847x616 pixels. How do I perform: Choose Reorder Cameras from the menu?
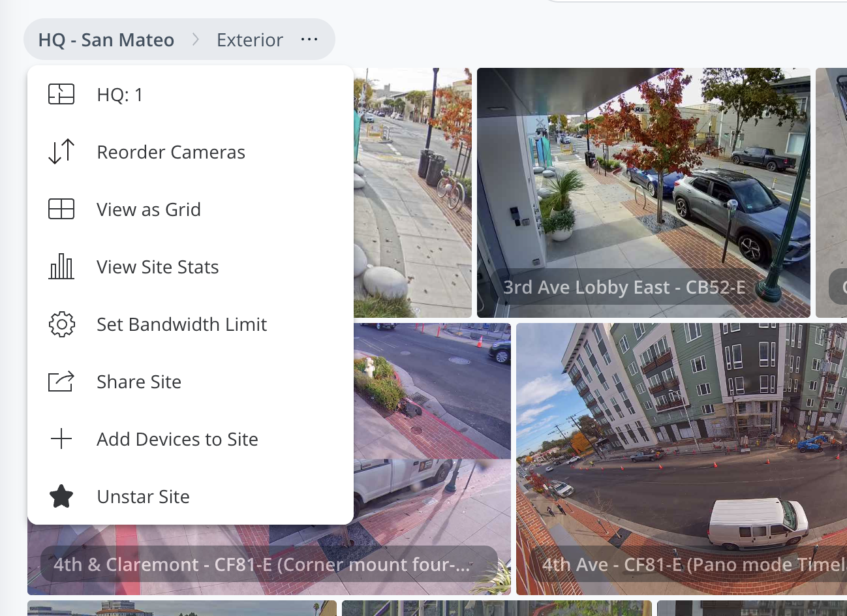point(170,152)
